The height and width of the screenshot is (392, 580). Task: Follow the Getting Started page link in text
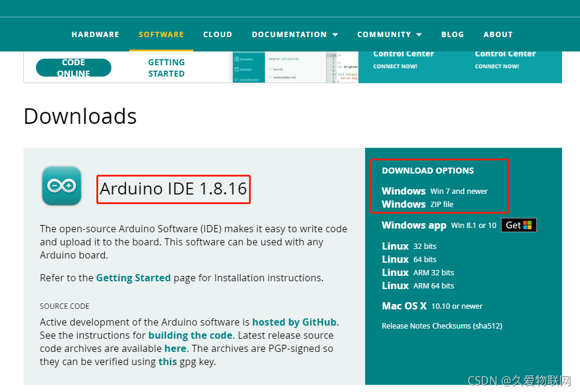pos(133,278)
